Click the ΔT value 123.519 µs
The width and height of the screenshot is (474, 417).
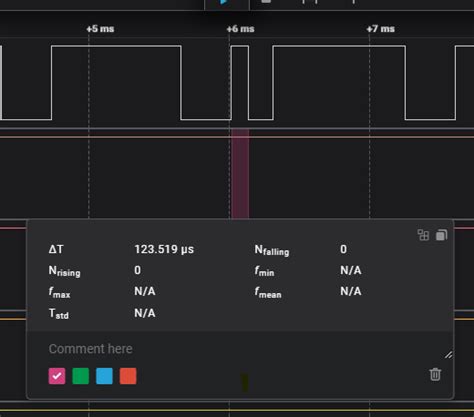pos(164,249)
